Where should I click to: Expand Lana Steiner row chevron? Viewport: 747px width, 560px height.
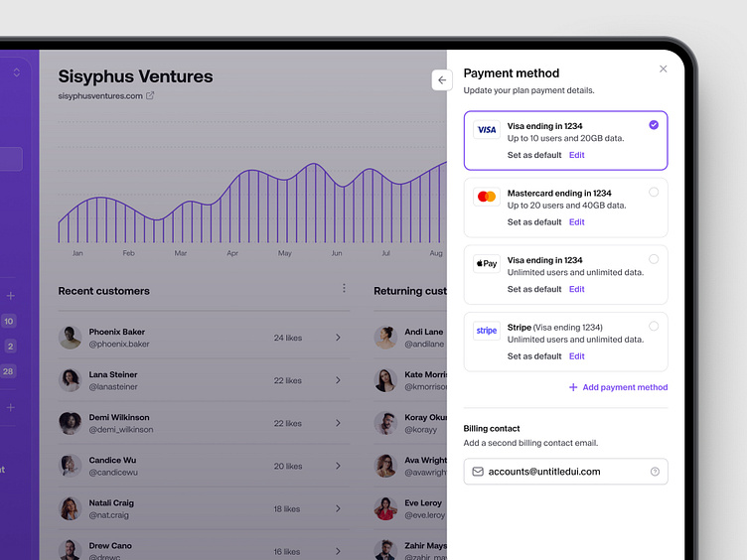pyautogui.click(x=338, y=380)
